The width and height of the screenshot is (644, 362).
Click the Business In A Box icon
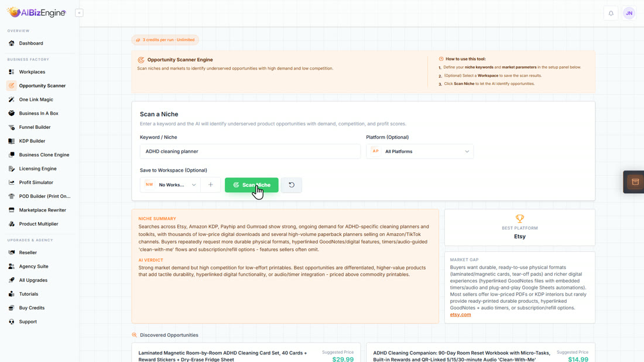[x=12, y=114]
